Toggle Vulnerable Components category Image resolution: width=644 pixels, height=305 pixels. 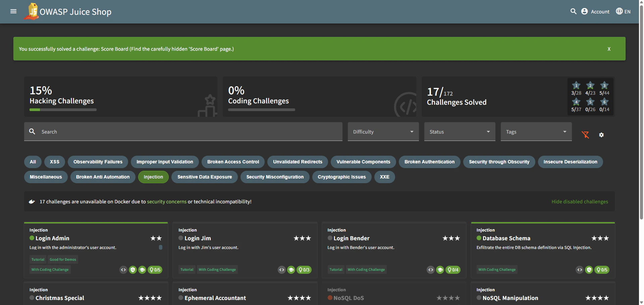[363, 162]
